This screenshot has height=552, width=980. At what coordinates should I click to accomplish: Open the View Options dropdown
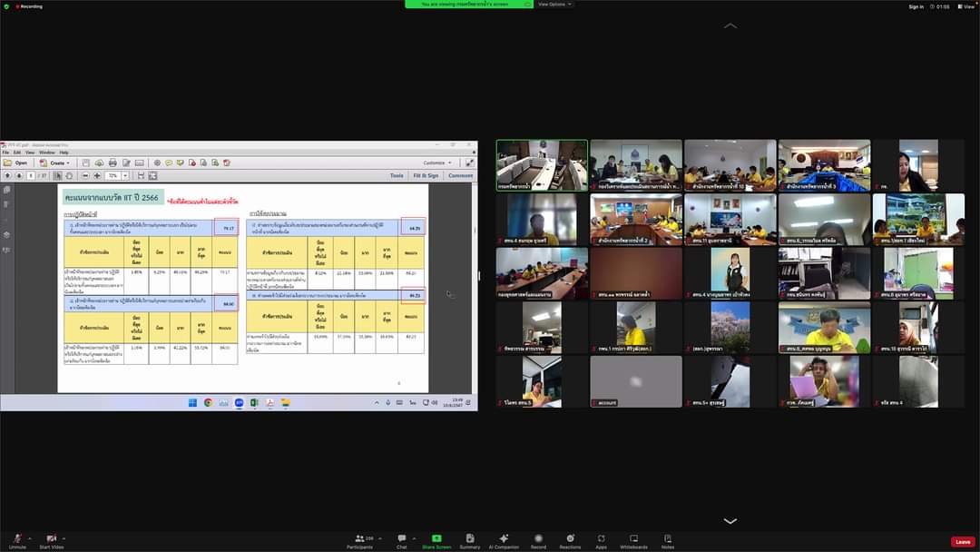tap(554, 5)
